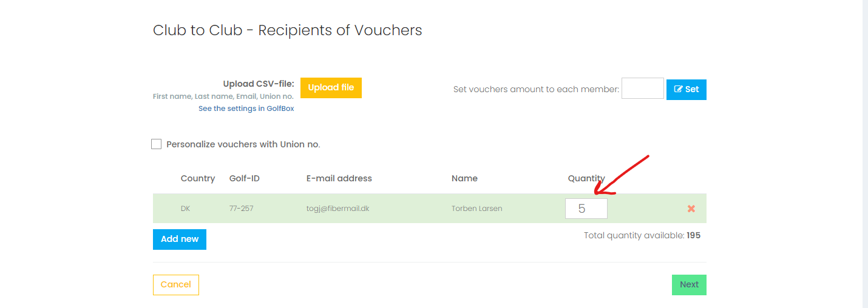Select the Quantity field showing 5

586,209
